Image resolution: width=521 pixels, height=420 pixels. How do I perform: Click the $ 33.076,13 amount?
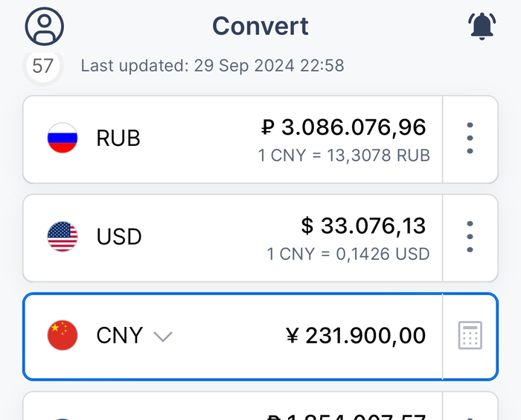363,226
